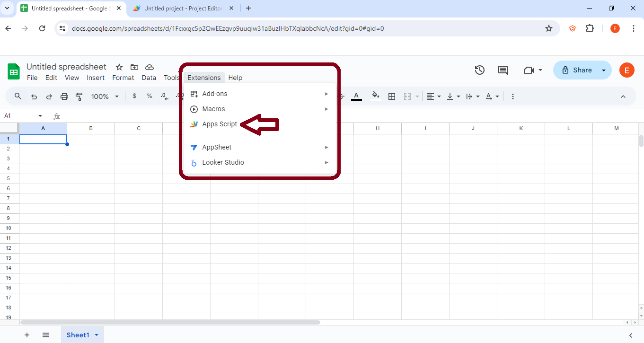
Task: Change the text color
Action: [356, 96]
